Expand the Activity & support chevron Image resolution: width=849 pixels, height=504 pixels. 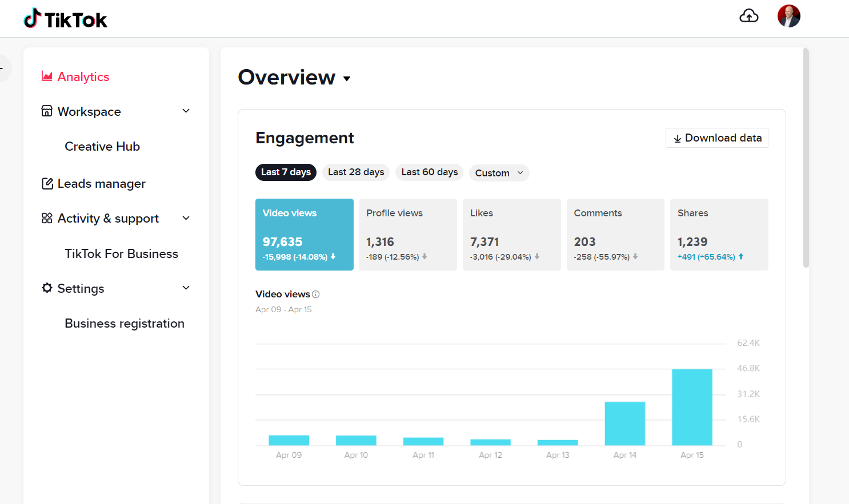[186, 218]
